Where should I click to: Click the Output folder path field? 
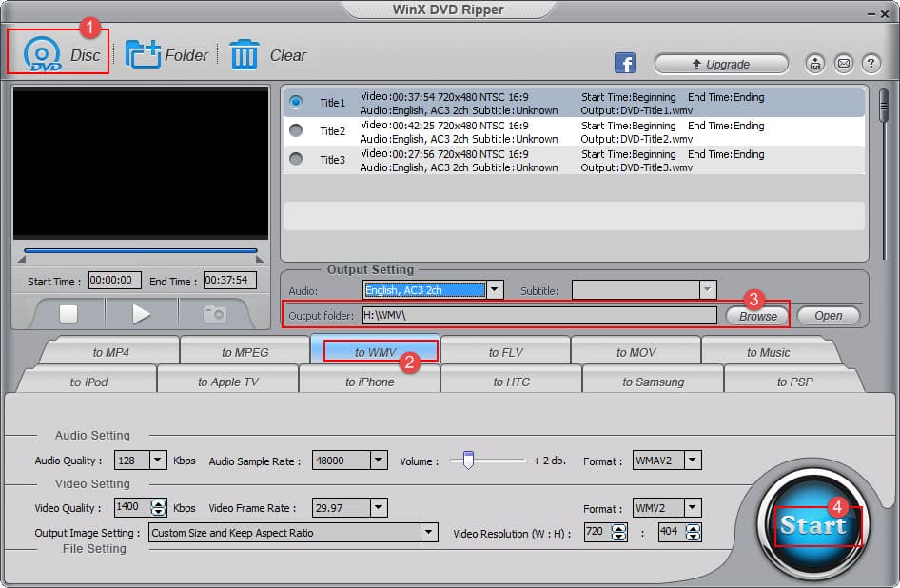pyautogui.click(x=539, y=316)
